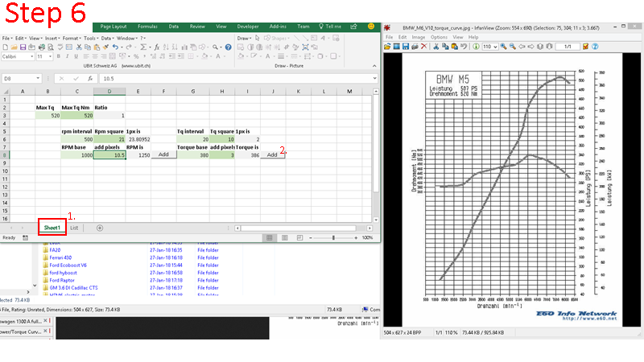Image resolution: width=644 pixels, height=362 pixels.
Task: Sort ascending with the A-Z icon
Action: point(166,47)
